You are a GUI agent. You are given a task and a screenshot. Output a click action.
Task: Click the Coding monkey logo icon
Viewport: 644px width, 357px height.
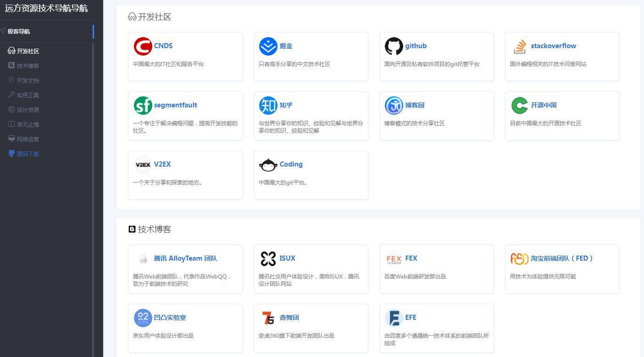[x=268, y=165]
